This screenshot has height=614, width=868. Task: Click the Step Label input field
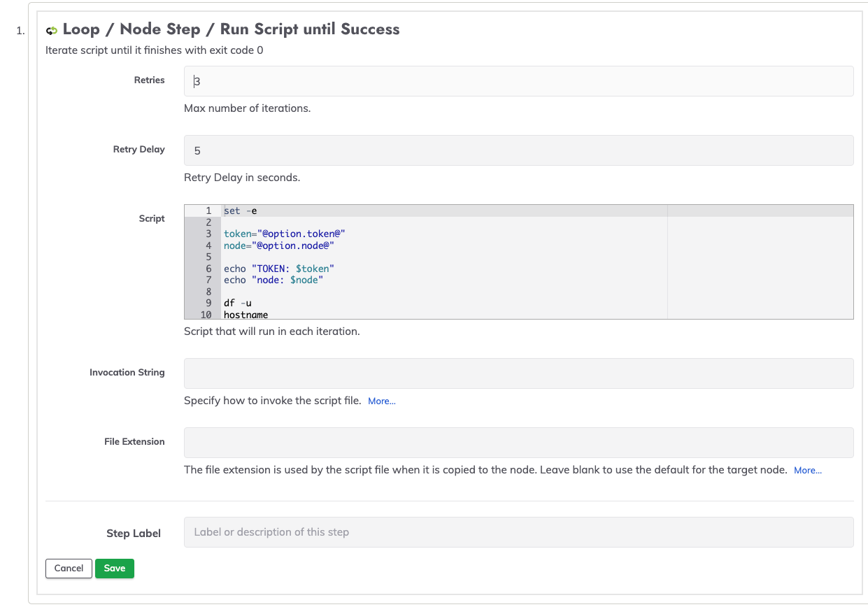pyautogui.click(x=518, y=532)
